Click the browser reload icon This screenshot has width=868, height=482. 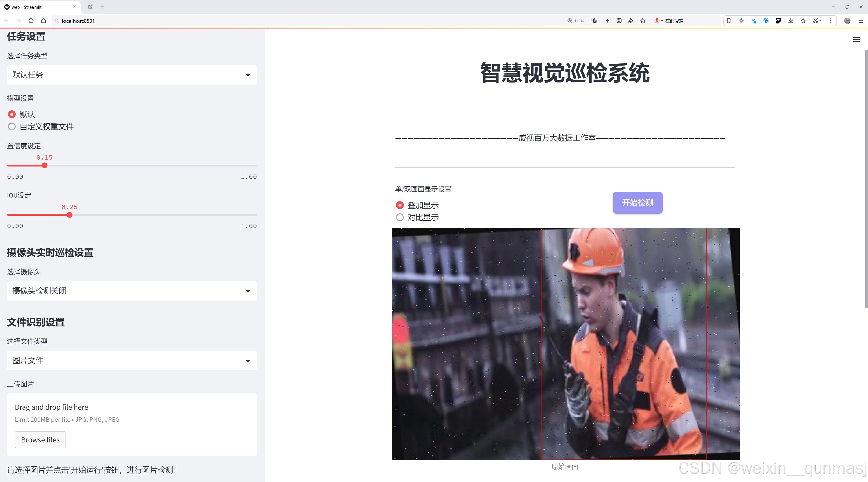tap(31, 21)
